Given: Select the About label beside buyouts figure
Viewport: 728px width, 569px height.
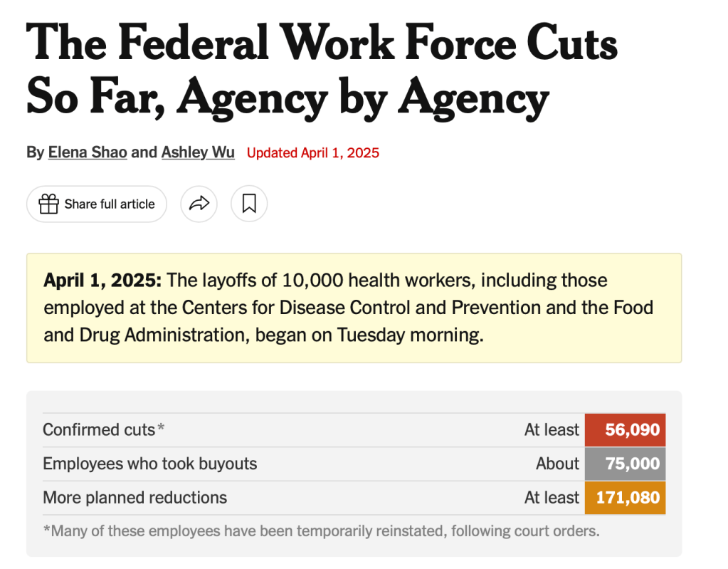Looking at the screenshot, I should 557,464.
